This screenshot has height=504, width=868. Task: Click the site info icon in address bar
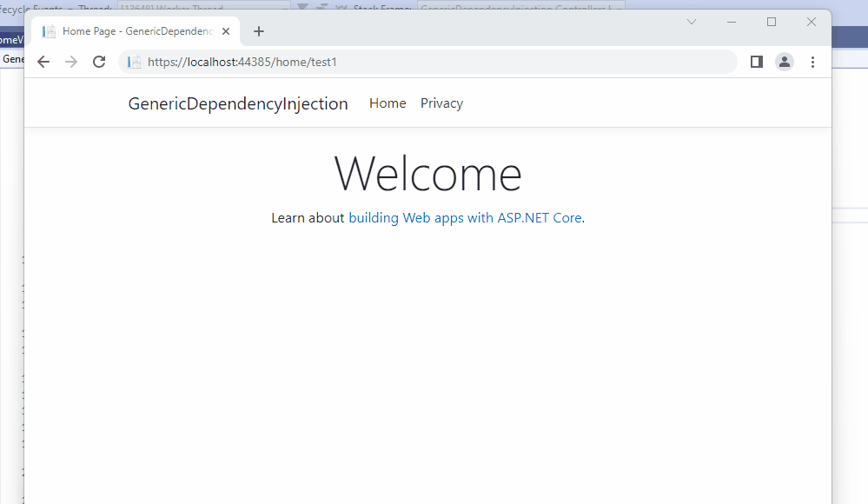(134, 62)
